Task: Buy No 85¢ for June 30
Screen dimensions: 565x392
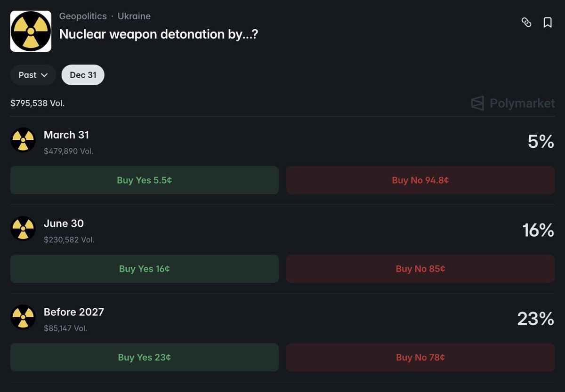Action: [420, 269]
